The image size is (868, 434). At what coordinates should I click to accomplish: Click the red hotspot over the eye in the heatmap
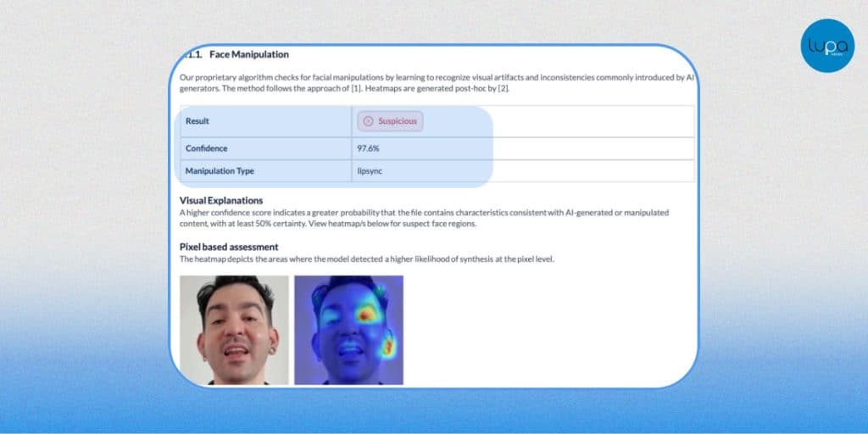[x=368, y=314]
